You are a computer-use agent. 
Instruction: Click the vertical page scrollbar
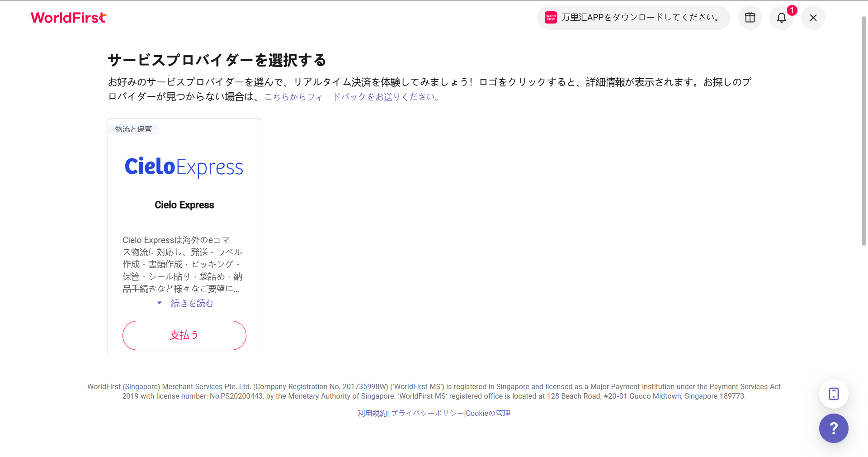point(863,131)
